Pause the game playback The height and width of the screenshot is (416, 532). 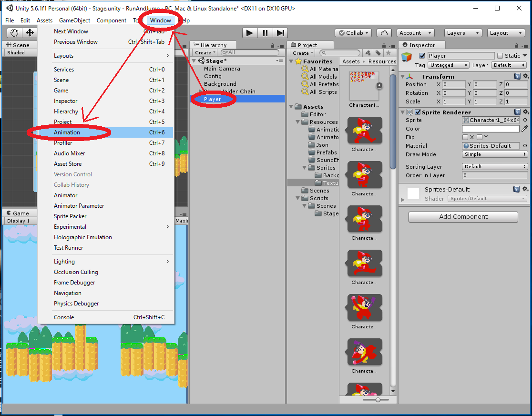click(265, 33)
